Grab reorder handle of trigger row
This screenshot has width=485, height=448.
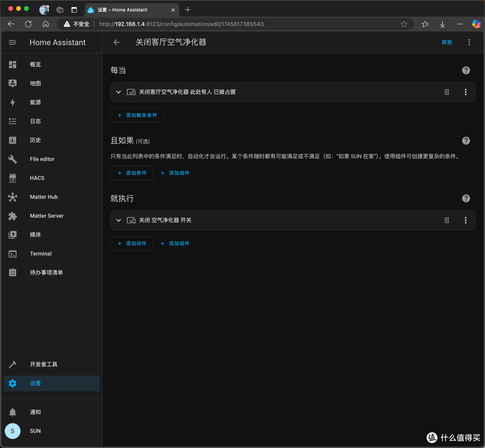click(447, 92)
